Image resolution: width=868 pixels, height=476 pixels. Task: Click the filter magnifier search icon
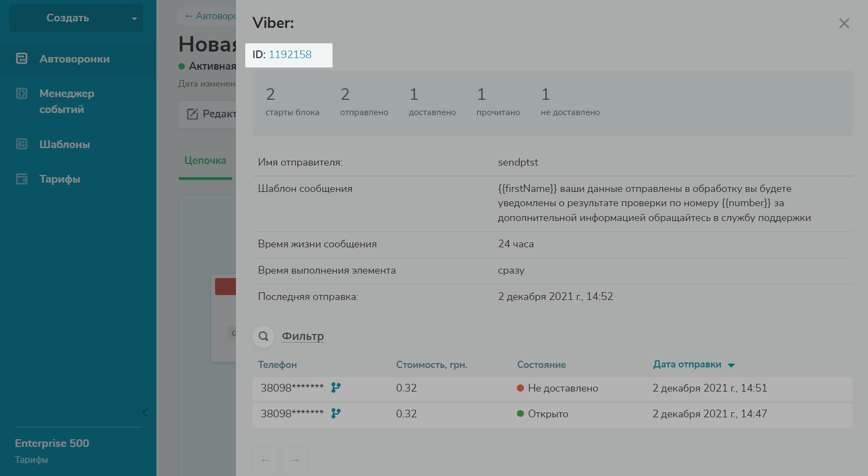[263, 336]
